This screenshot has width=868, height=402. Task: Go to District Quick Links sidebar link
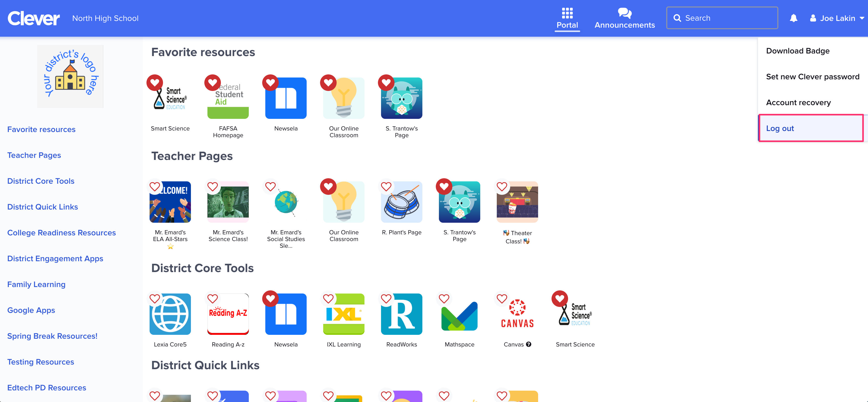tap(42, 207)
